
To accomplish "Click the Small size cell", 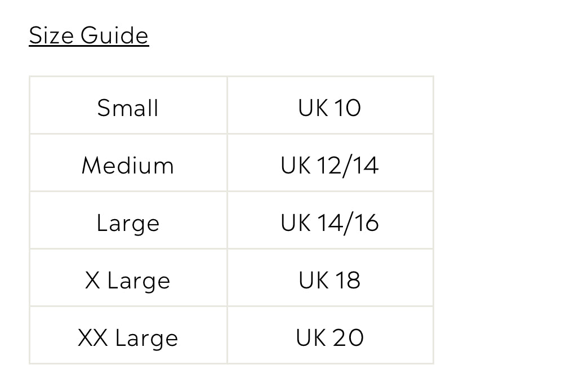I will tap(128, 108).
